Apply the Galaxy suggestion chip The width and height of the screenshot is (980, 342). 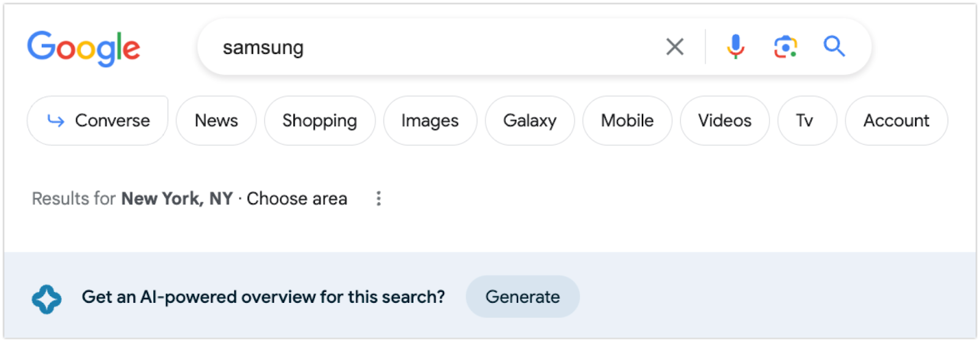point(530,121)
